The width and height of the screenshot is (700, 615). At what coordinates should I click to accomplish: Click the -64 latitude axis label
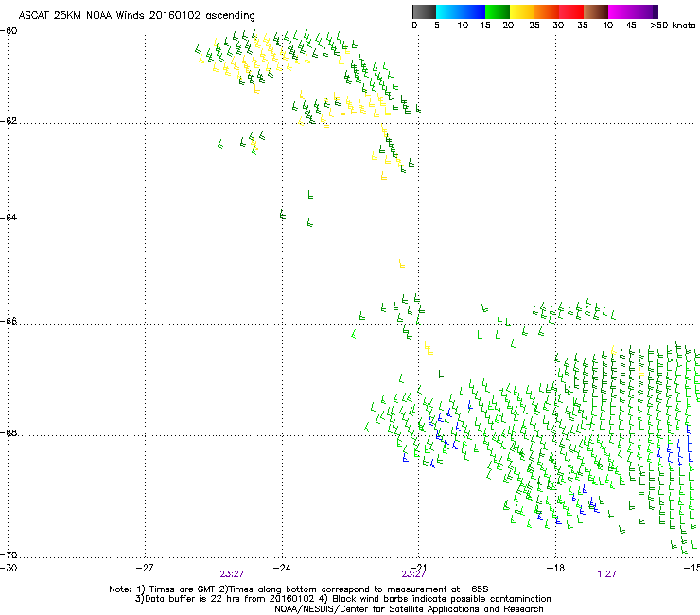9,218
